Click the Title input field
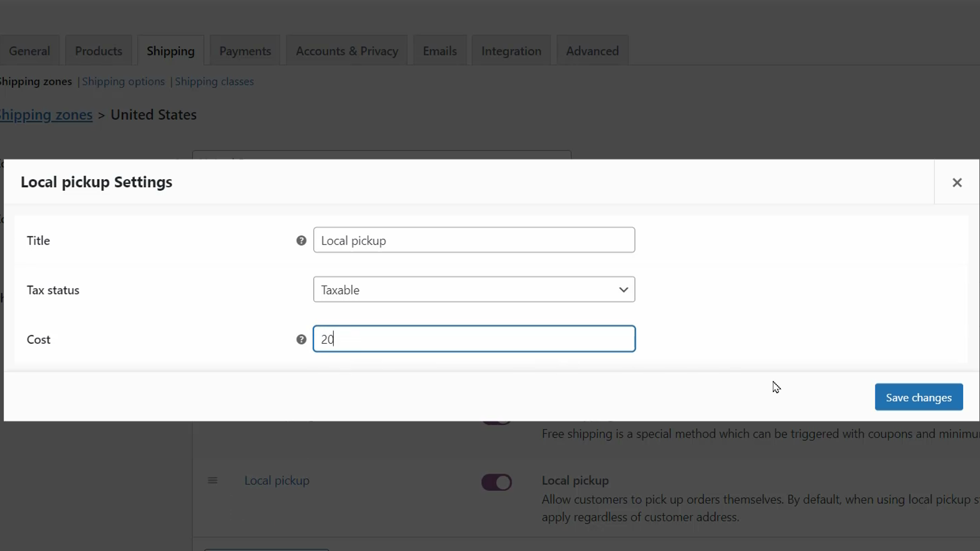This screenshot has width=980, height=551. point(474,240)
